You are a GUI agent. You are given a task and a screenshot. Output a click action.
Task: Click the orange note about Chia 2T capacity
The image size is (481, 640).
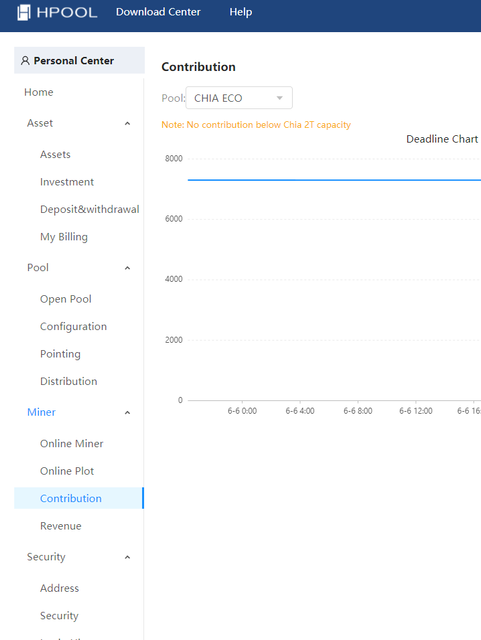tap(256, 124)
